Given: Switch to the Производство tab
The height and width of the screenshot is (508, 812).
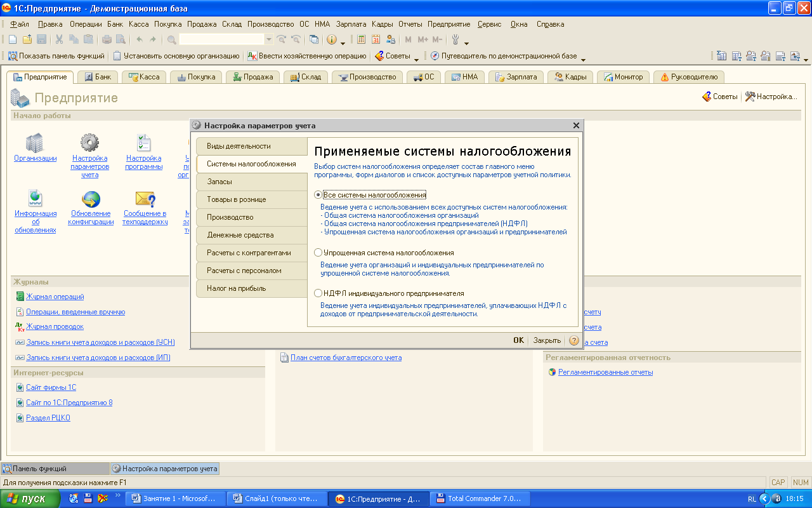Looking at the screenshot, I should pyautogui.click(x=368, y=77).
